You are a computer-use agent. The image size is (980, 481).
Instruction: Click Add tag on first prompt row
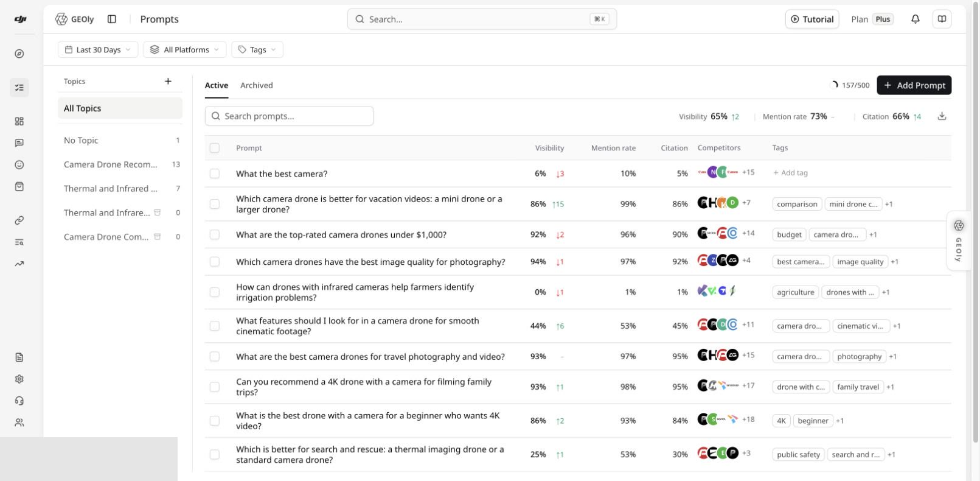(790, 173)
